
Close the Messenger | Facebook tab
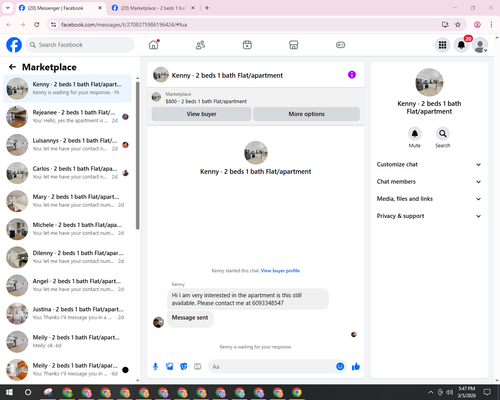[100, 8]
